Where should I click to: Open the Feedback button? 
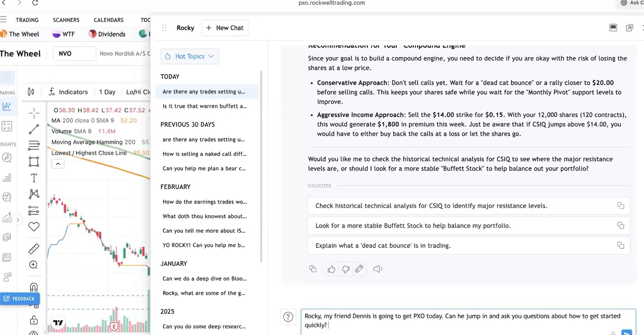point(20,298)
